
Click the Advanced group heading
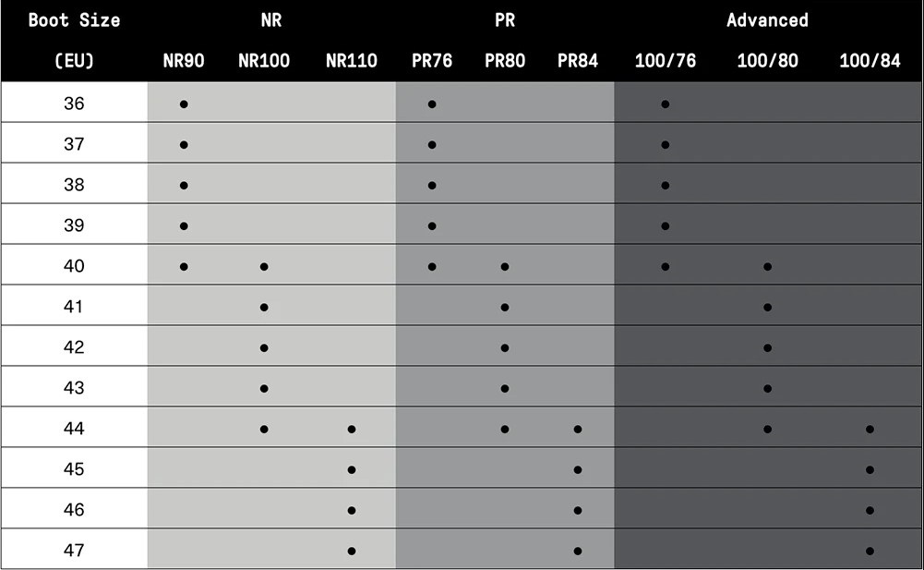[x=767, y=19]
